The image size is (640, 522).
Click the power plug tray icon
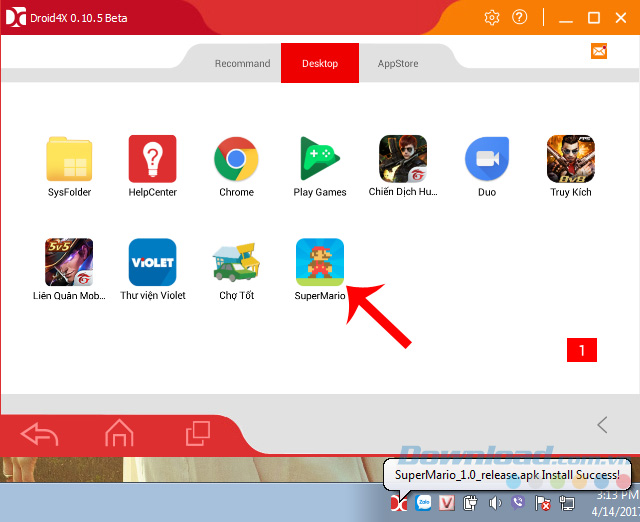click(470, 503)
